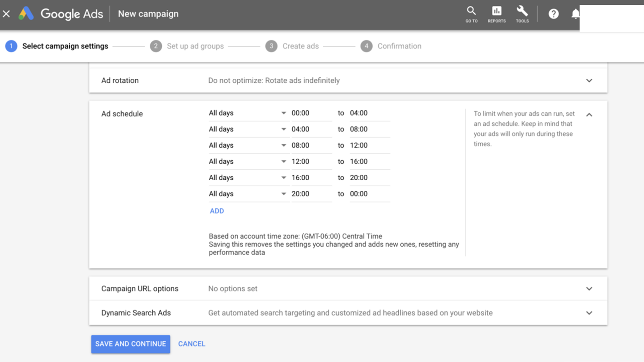Collapse the Ad schedule section
This screenshot has height=362, width=644.
(589, 115)
